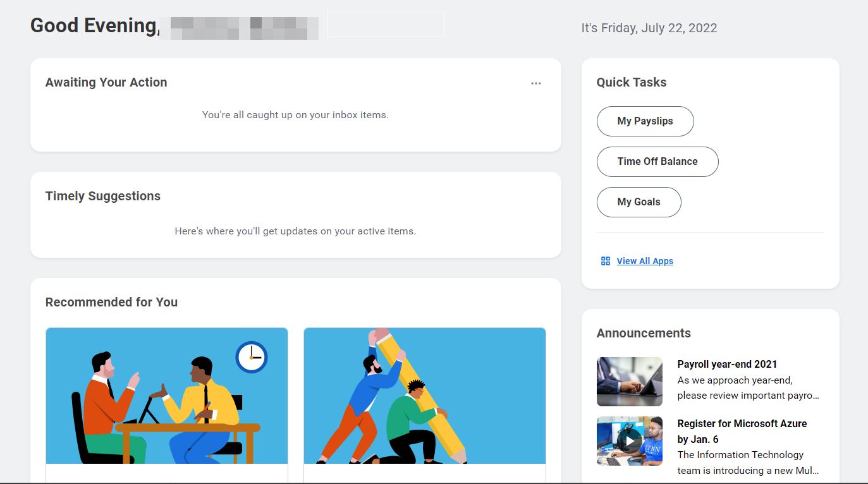The image size is (868, 484).
Task: Click the Recommended for You heading
Action: pos(111,302)
